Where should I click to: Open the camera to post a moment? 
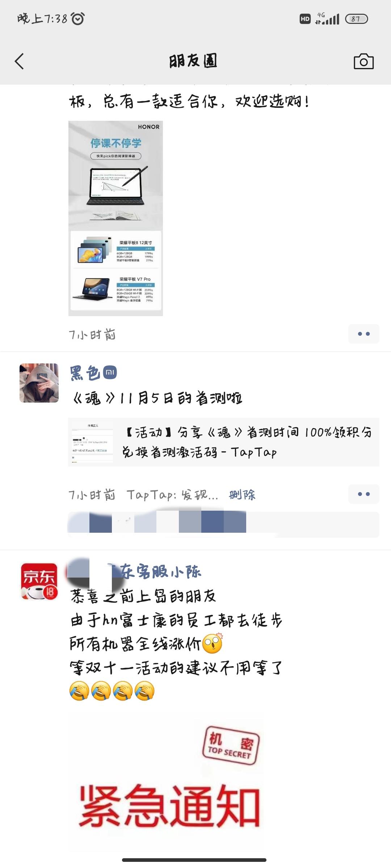pyautogui.click(x=363, y=61)
